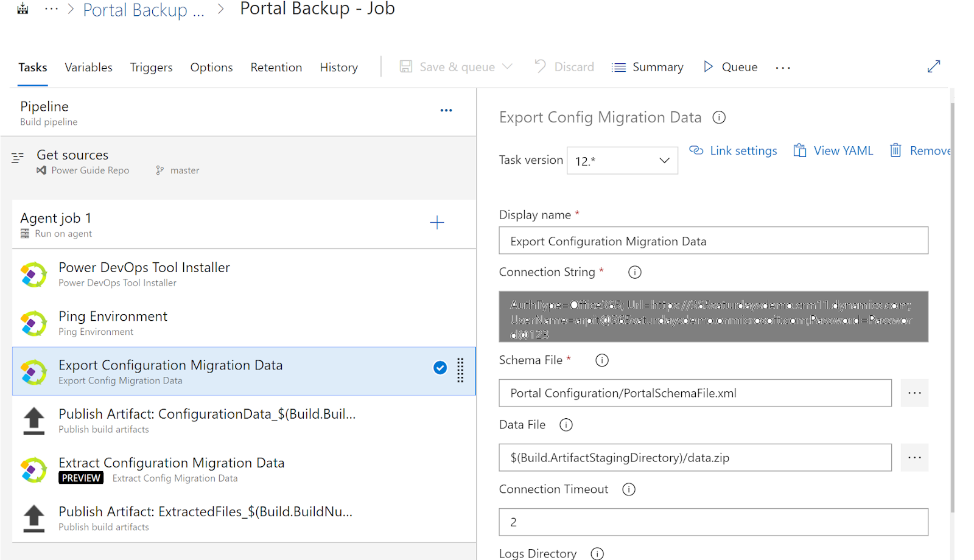Click the info icon beside Connection String
974x560 pixels.
click(x=634, y=272)
